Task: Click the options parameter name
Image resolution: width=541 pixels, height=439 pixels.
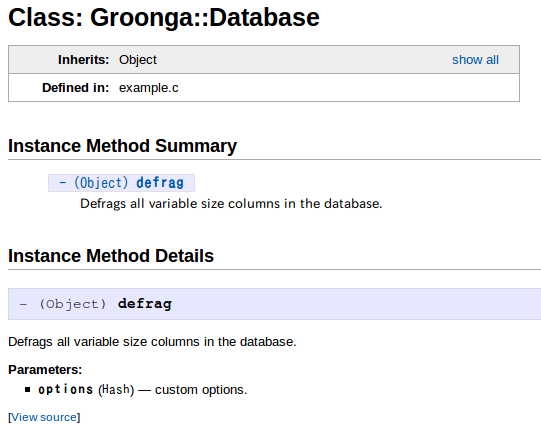Action: (66, 390)
